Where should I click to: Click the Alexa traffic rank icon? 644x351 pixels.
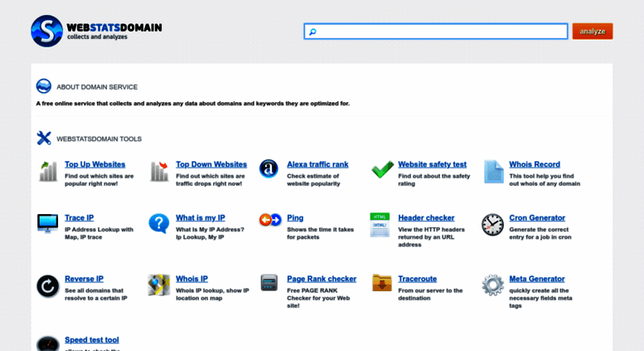[x=269, y=169]
